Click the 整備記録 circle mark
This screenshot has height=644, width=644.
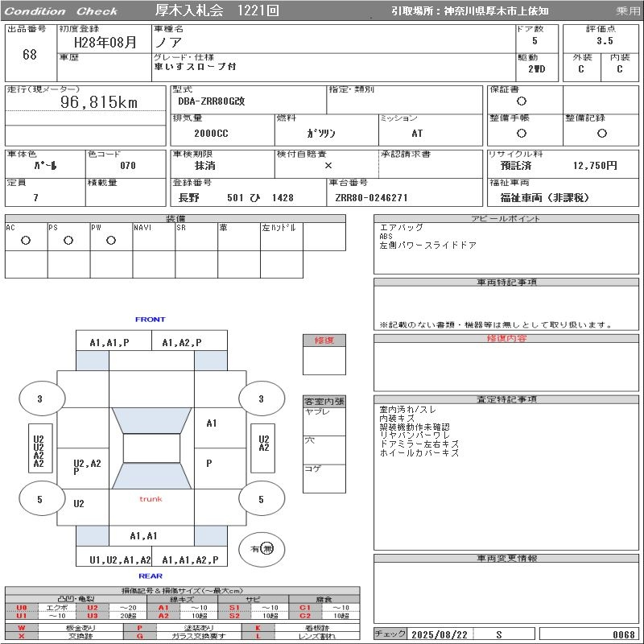click(601, 133)
